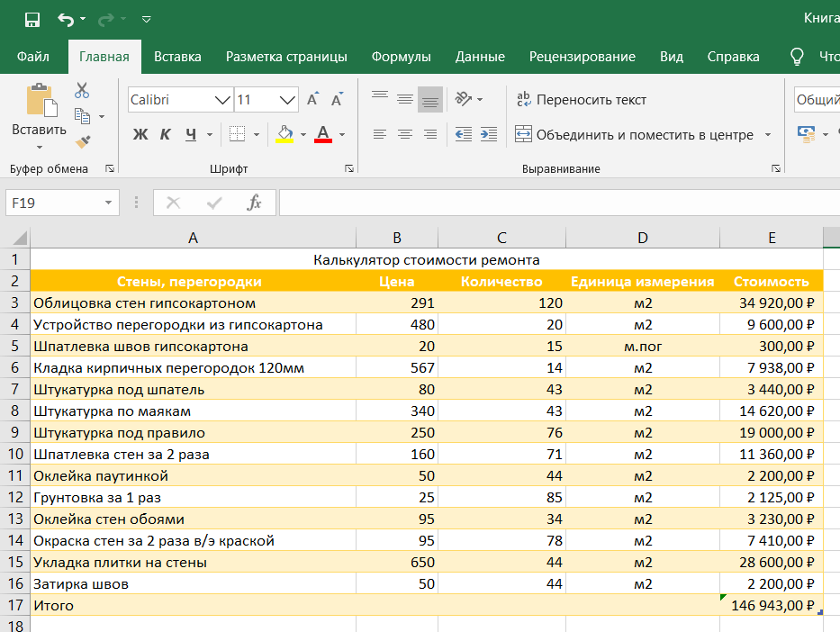840x632 pixels.
Task: Click the Undo arrow icon
Action: 65,19
